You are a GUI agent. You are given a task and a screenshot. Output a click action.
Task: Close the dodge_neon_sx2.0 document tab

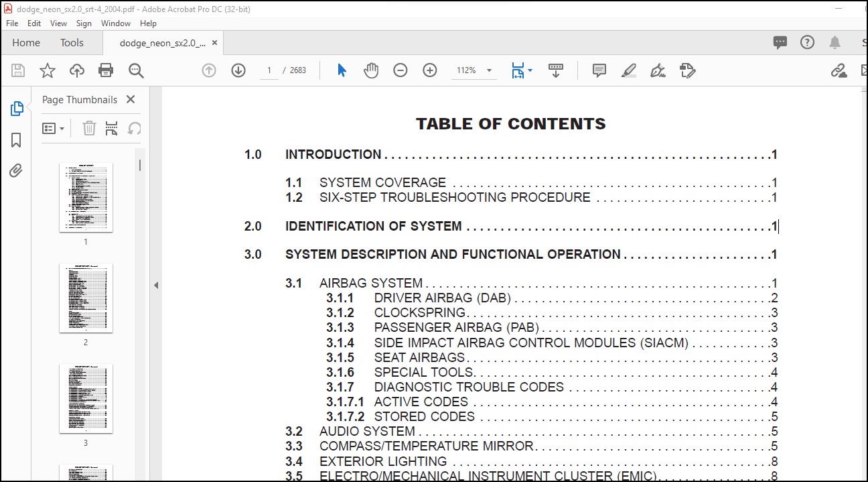tap(214, 43)
